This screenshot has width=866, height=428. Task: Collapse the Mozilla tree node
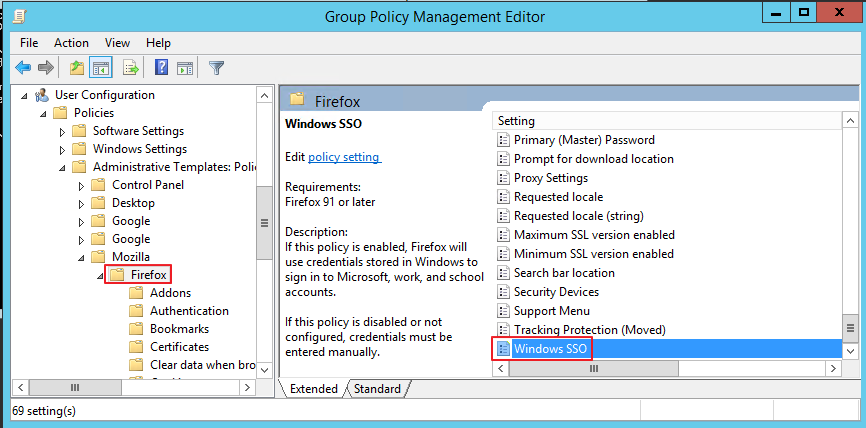(82, 258)
